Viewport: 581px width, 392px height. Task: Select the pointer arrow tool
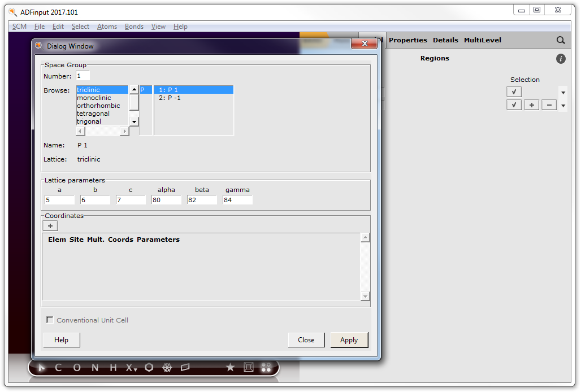[x=41, y=368]
